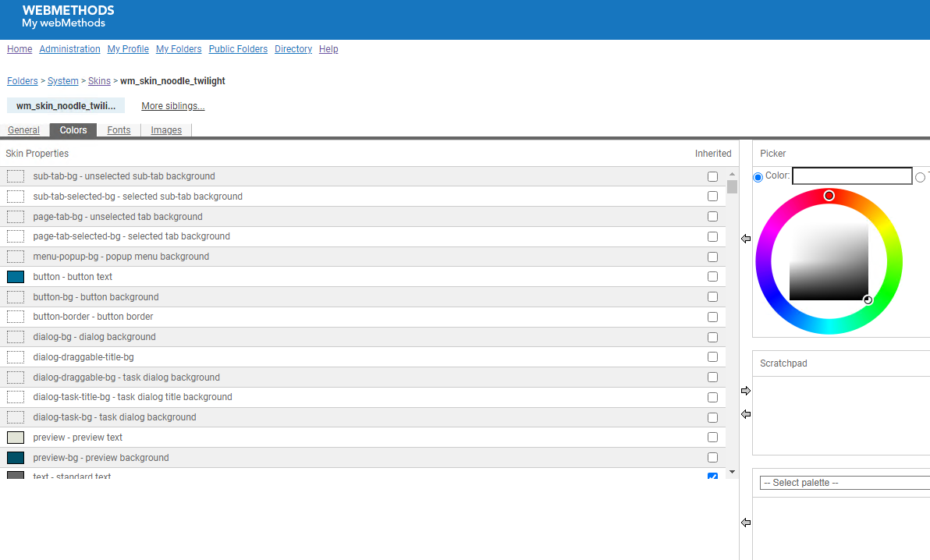Click the preview text light swatch
930x560 pixels.
16,438
